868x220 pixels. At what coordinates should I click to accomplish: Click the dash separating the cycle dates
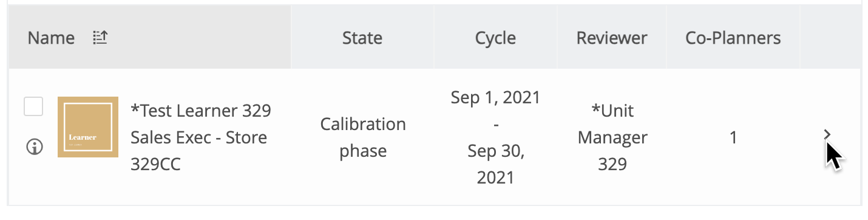[495, 125]
